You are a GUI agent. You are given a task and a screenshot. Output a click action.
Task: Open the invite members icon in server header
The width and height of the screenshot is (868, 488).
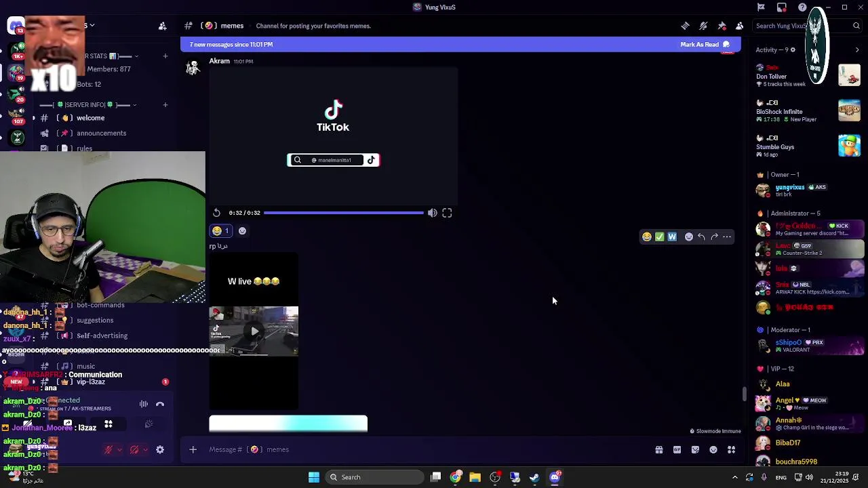pyautogui.click(x=162, y=26)
